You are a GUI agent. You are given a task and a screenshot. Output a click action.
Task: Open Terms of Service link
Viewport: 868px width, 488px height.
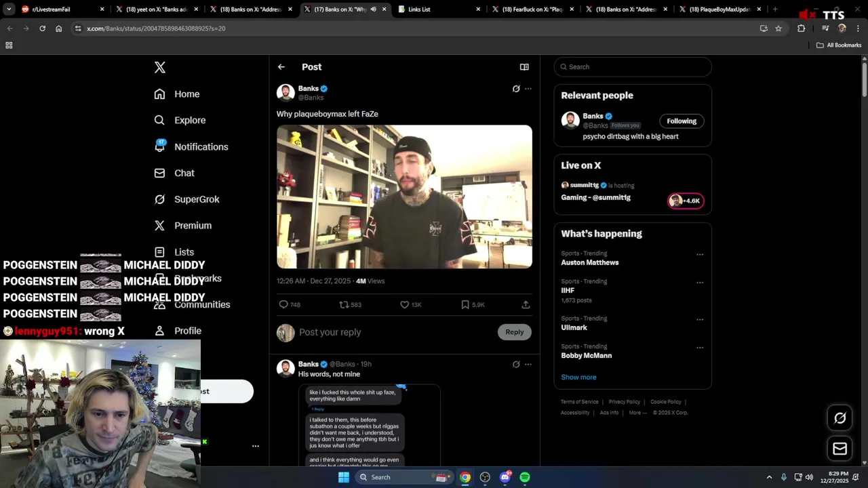tap(580, 402)
